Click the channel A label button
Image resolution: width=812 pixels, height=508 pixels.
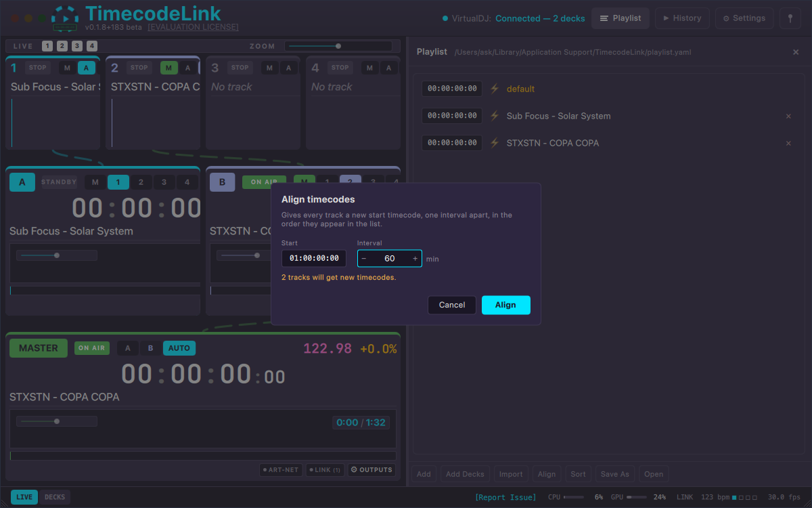coord(22,182)
